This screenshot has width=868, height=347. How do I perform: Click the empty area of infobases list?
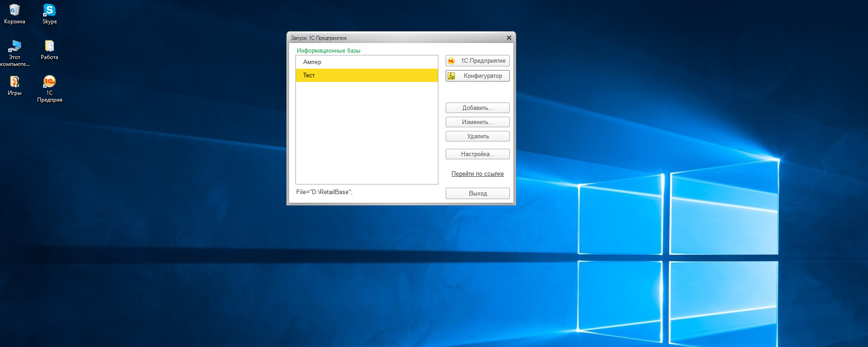[367, 133]
